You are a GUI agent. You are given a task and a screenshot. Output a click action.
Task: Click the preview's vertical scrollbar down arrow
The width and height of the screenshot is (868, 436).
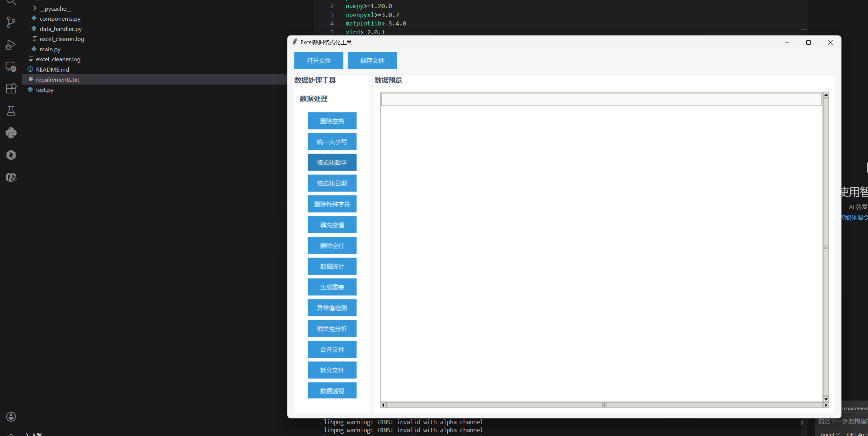[x=826, y=399]
